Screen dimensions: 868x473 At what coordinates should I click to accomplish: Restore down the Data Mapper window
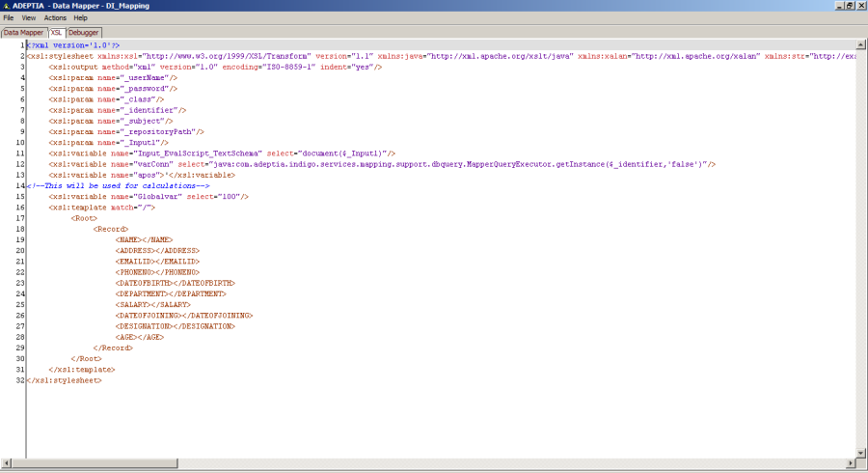click(x=849, y=6)
